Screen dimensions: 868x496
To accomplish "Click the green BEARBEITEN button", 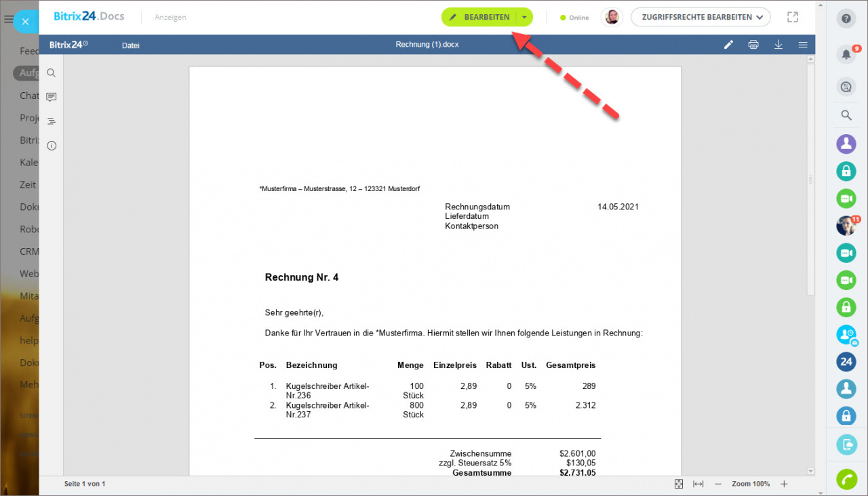I will point(479,18).
